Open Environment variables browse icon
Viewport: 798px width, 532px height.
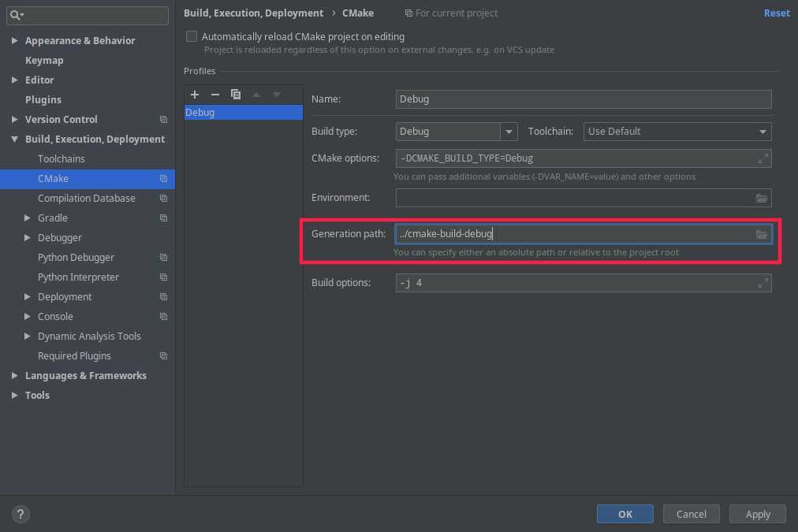tap(762, 198)
